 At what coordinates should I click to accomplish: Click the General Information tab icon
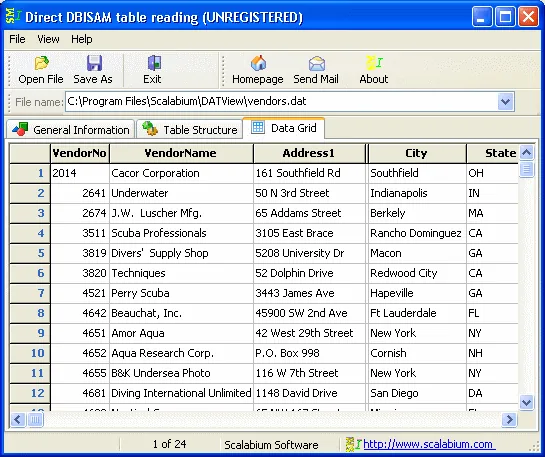20,129
